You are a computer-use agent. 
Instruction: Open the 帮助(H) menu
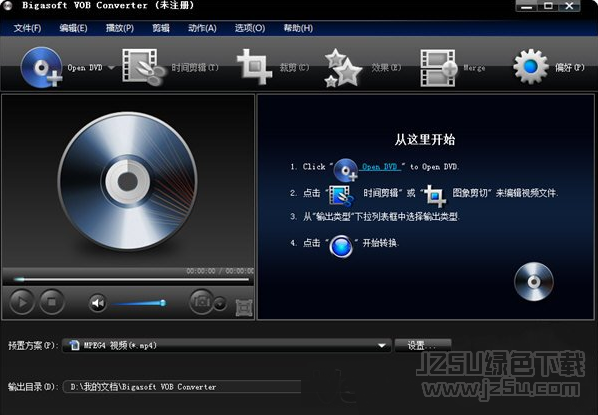point(298,28)
